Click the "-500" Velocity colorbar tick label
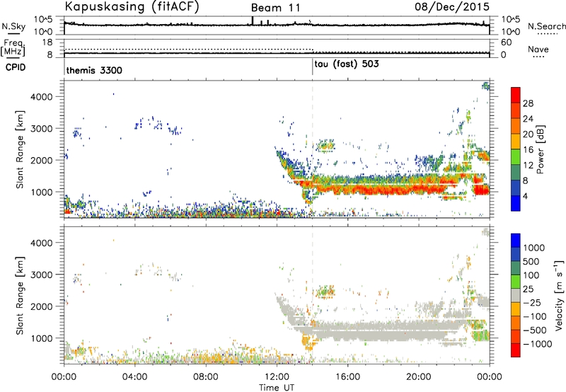This screenshot has width=566, height=392. click(x=536, y=330)
